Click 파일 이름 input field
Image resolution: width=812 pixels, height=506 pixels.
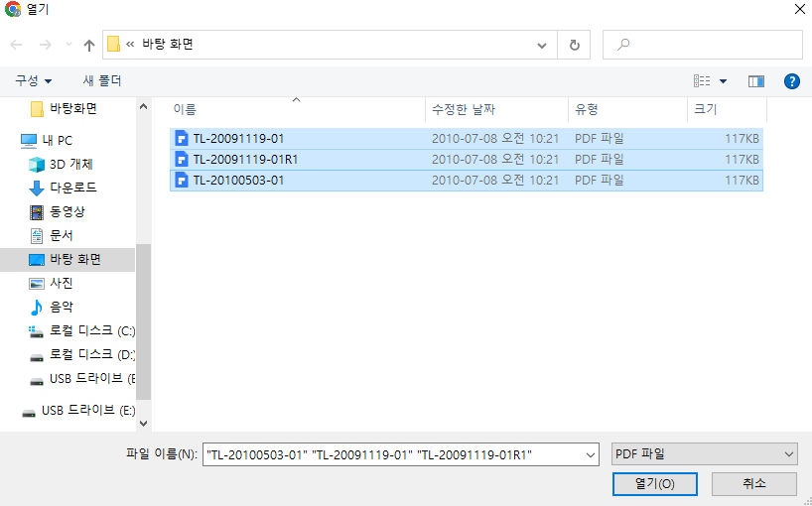pyautogui.click(x=392, y=454)
